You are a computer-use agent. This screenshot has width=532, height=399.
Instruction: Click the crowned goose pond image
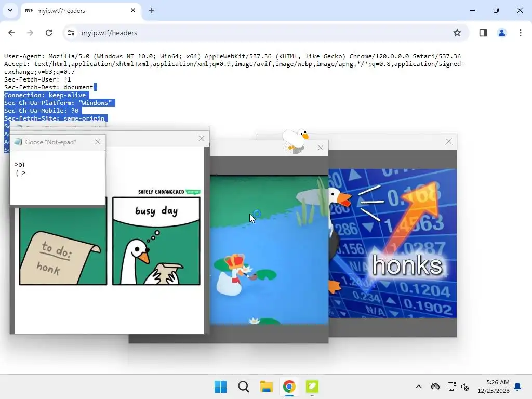tap(270, 250)
